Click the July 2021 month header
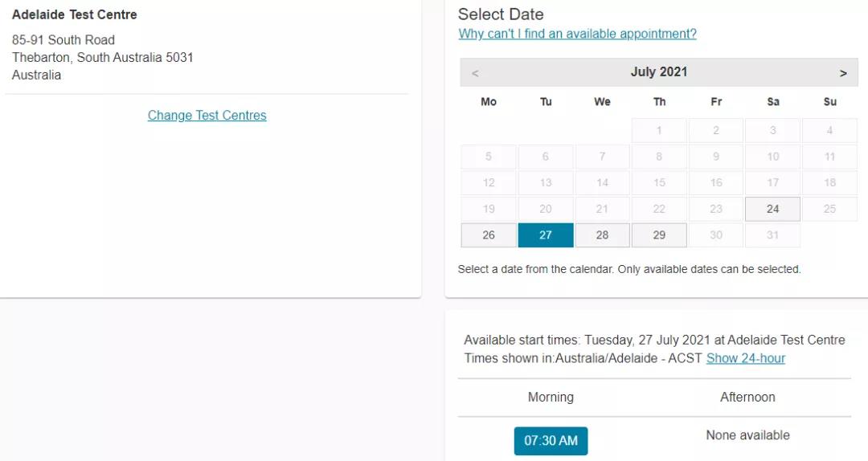 pyautogui.click(x=659, y=72)
